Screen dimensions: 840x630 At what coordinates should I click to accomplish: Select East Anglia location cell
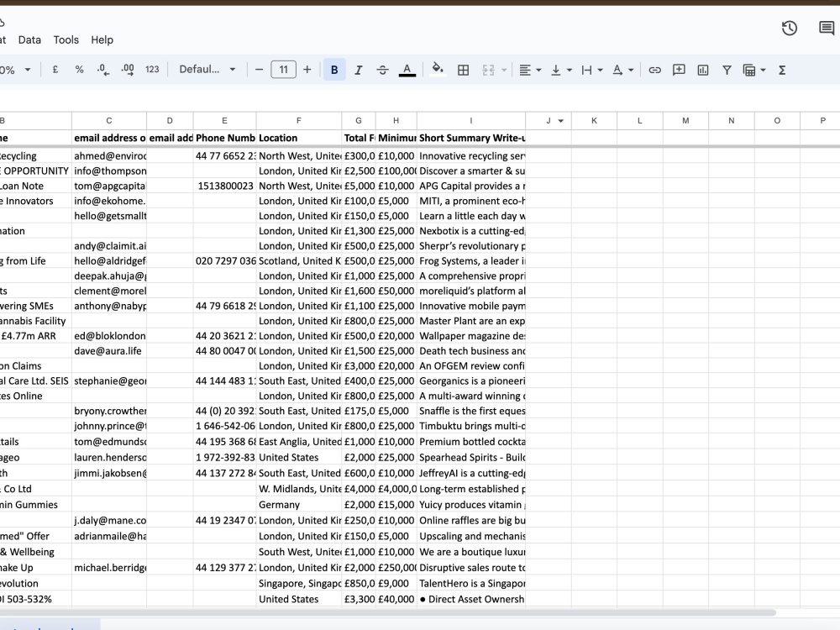coord(299,442)
